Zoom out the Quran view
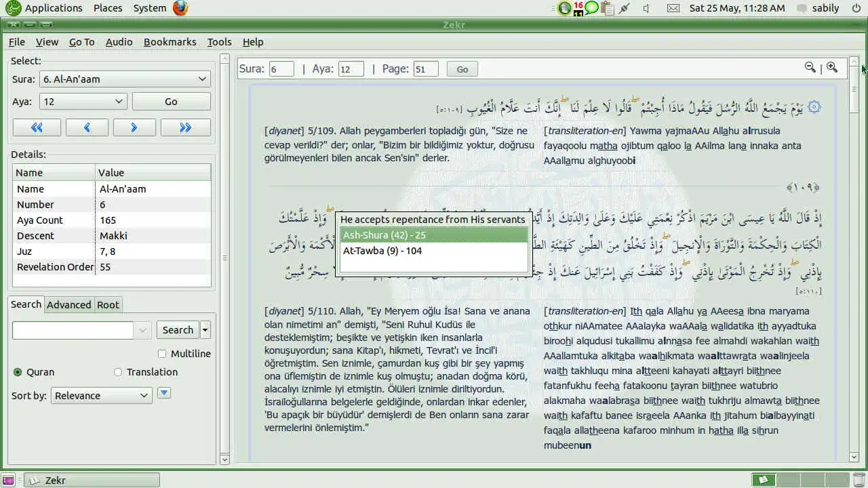The height and width of the screenshot is (488, 868). [x=810, y=68]
